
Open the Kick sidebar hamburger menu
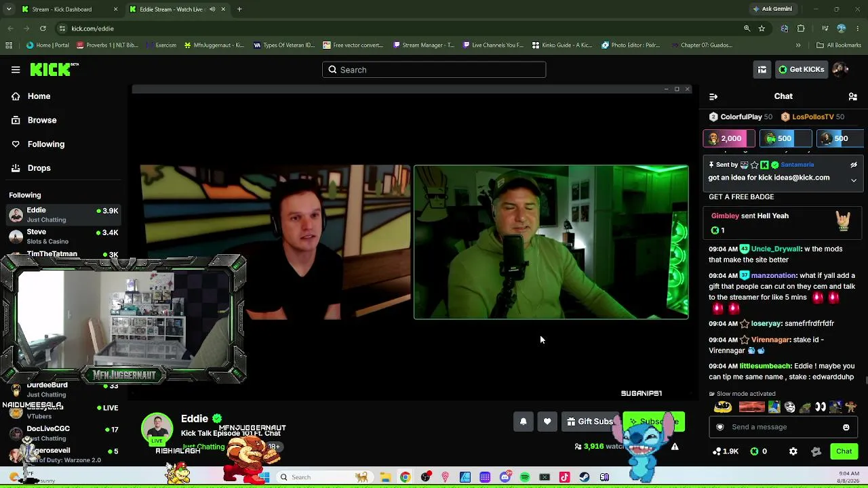click(x=16, y=69)
